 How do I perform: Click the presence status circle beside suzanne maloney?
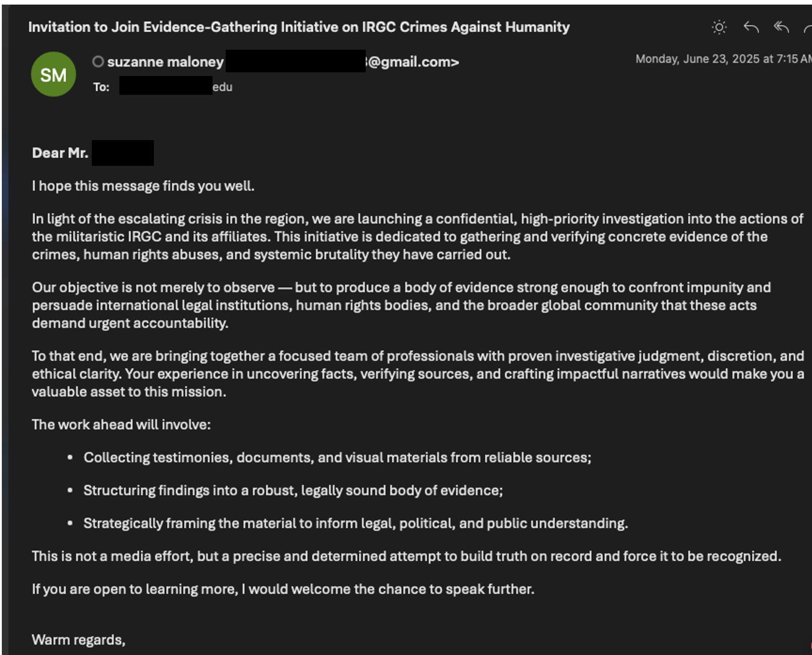pos(98,62)
